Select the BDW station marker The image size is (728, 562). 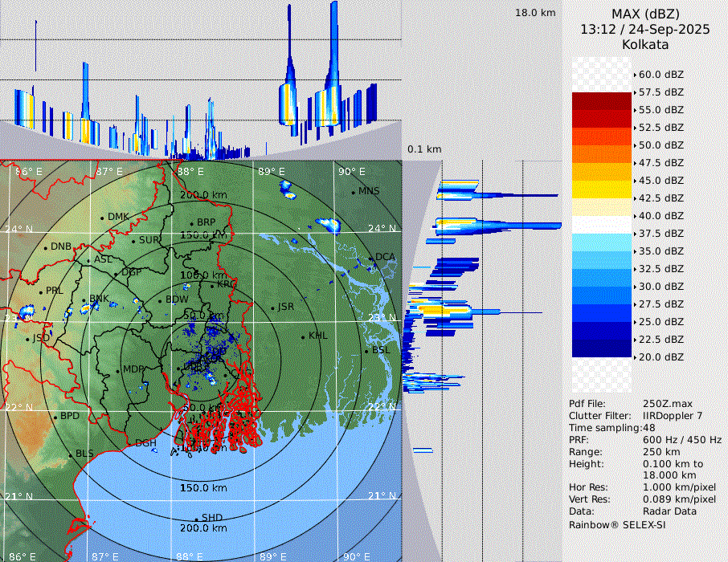(x=161, y=300)
